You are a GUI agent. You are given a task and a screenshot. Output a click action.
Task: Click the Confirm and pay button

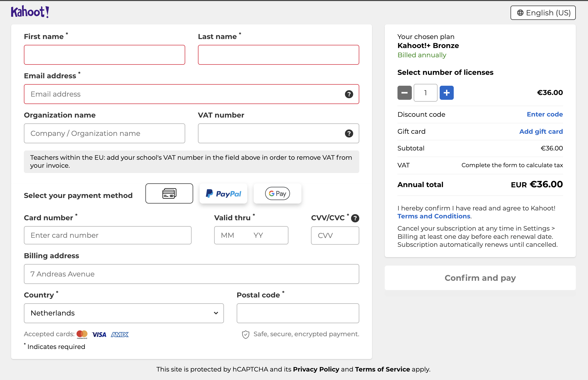click(x=480, y=278)
